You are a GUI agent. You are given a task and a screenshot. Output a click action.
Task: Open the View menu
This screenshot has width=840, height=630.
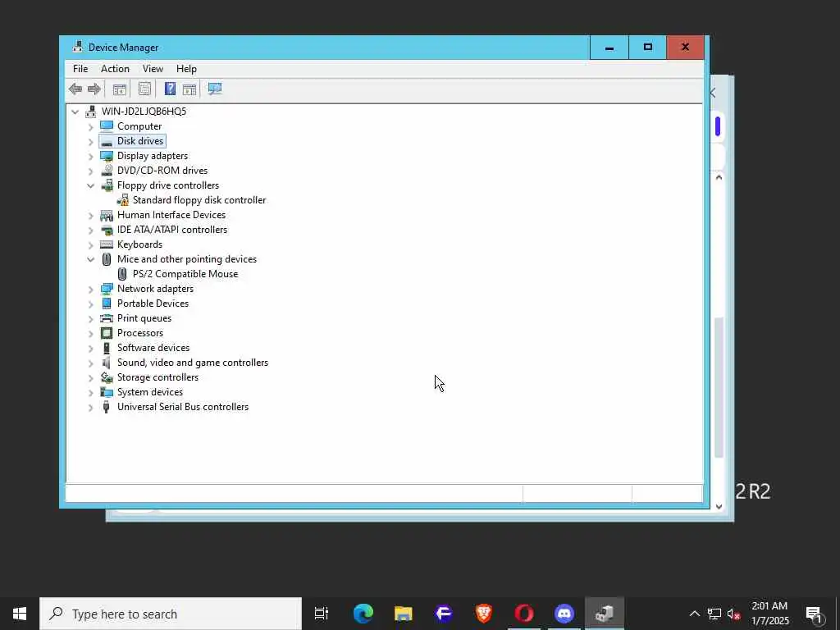(x=153, y=69)
